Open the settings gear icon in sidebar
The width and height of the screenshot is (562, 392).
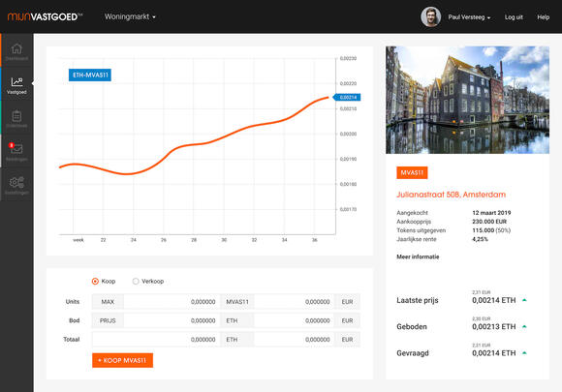point(16,183)
